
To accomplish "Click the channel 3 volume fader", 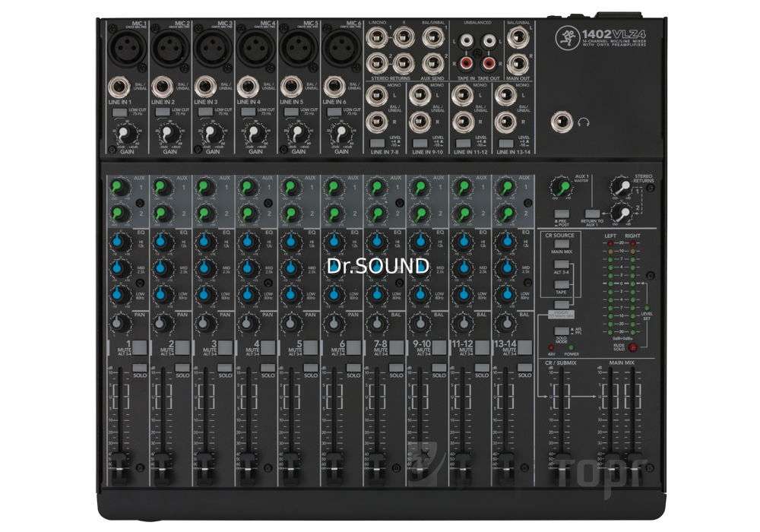I will click(205, 468).
